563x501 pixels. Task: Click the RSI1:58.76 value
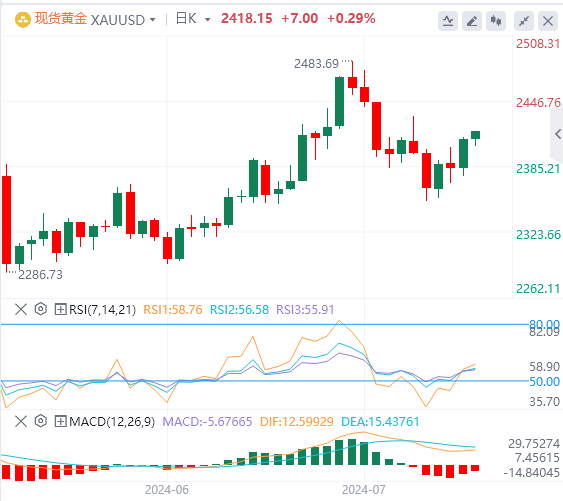pos(173,310)
